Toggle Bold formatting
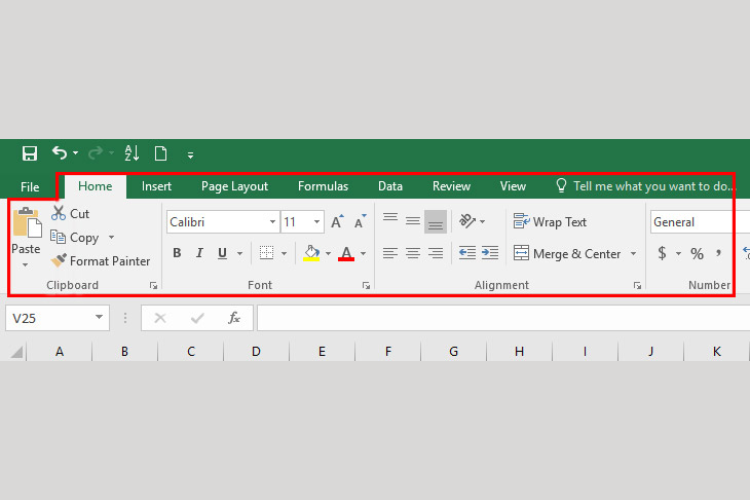The height and width of the screenshot is (500, 750). click(x=177, y=253)
